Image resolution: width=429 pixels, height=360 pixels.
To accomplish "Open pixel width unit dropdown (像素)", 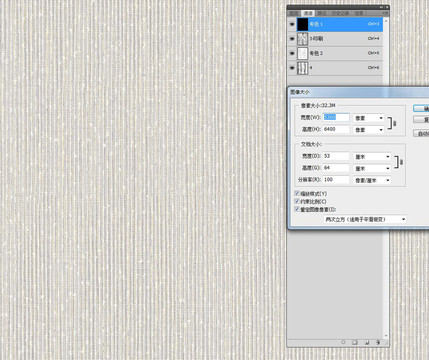I will coord(369,118).
